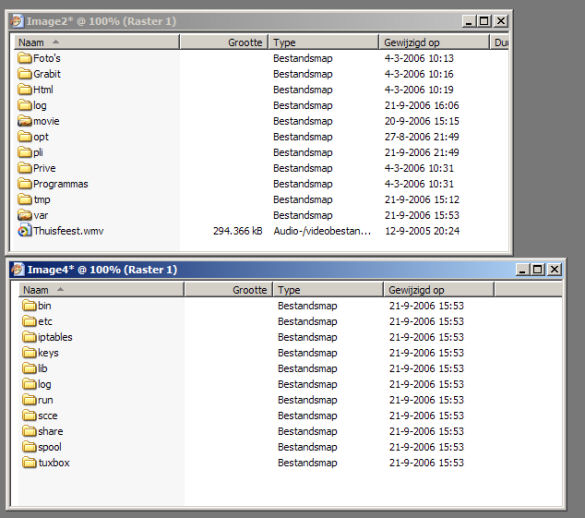
Task: Maximize the Image4 window
Action: [x=538, y=269]
